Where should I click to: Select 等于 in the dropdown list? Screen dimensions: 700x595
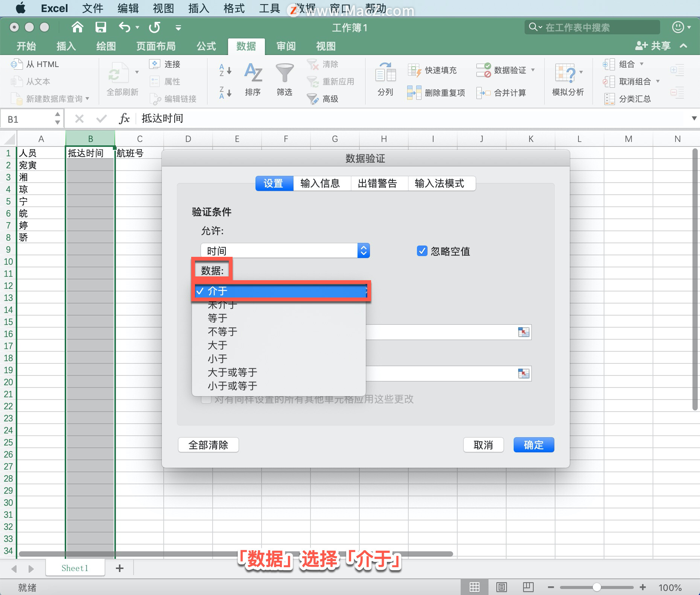tap(278, 318)
